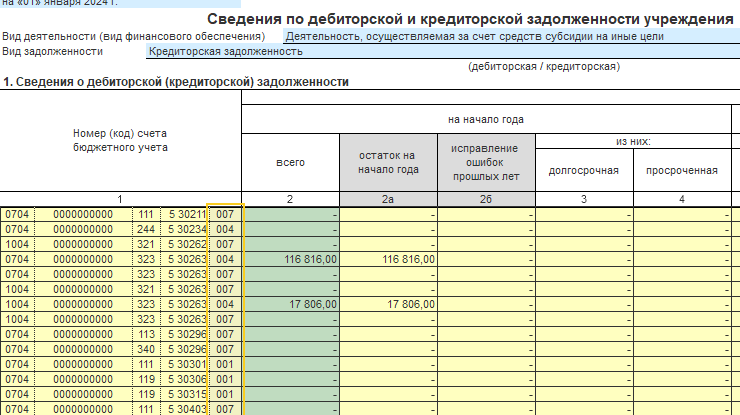Select the 'Вид задолженности' label
Image resolution: width=740 pixels, height=415 pixels.
coord(52,51)
